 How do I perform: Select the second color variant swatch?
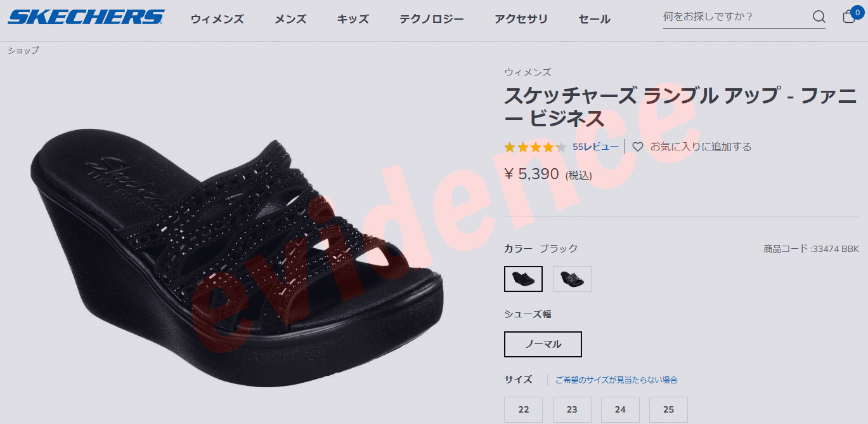(x=572, y=279)
